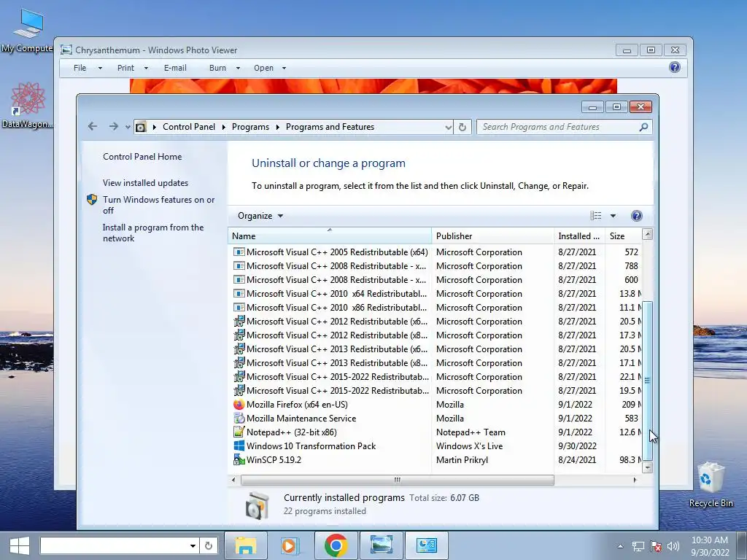Click the vertical scrollbar up arrow
Viewport: 747px width, 560px height.
pos(647,234)
